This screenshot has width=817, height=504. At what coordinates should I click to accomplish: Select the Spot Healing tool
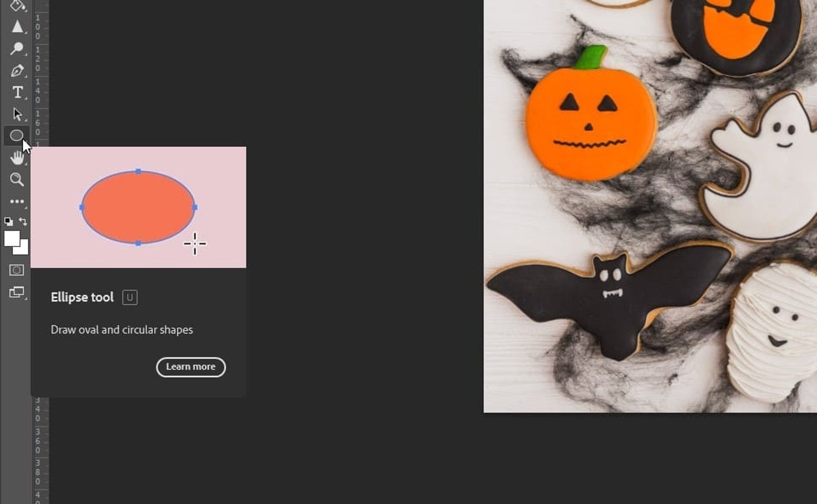17,47
